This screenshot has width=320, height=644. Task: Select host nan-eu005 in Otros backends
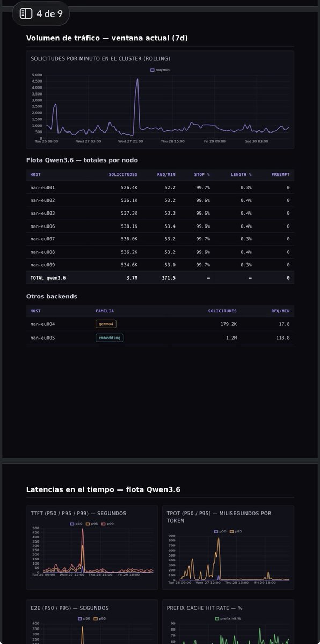click(x=160, y=338)
